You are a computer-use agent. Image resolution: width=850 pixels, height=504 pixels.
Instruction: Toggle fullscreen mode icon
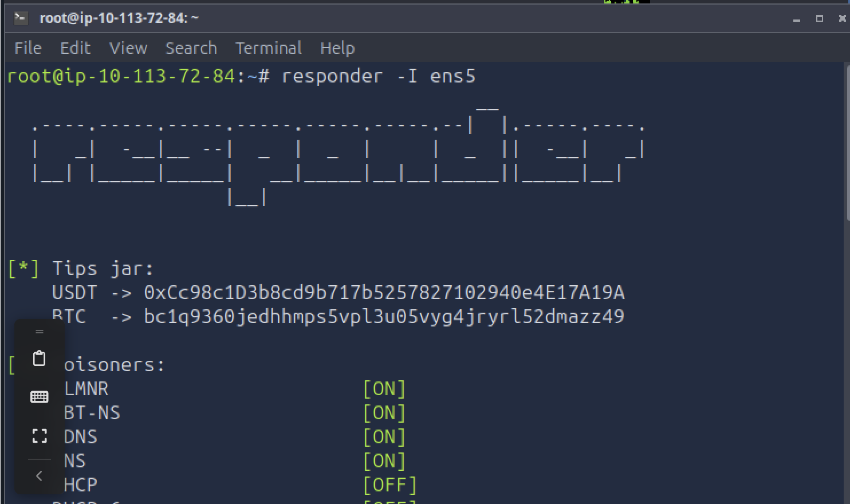39,436
